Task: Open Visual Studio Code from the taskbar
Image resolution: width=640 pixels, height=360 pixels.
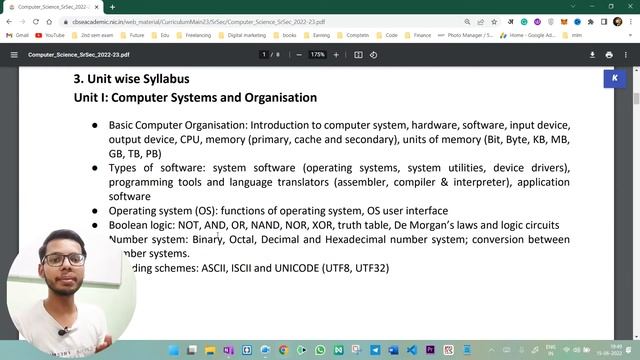Action: coord(412,350)
